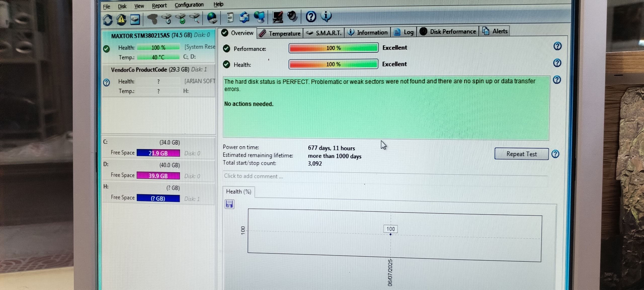Click the question mark help toolbar icon

311,17
